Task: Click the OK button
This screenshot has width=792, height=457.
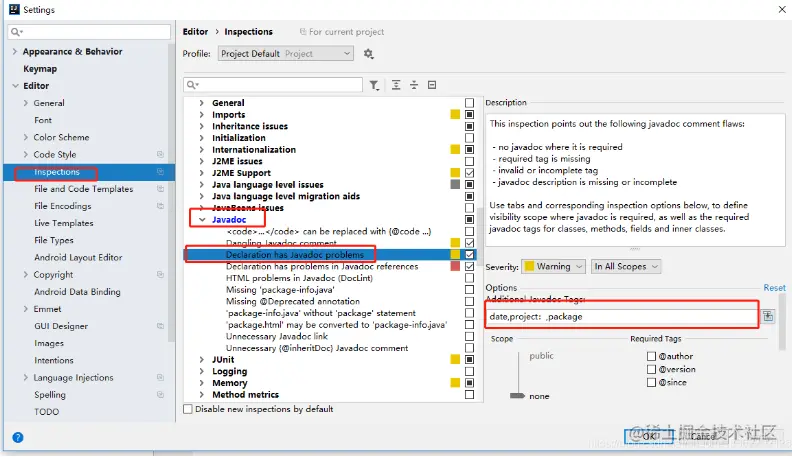Action: click(650, 436)
